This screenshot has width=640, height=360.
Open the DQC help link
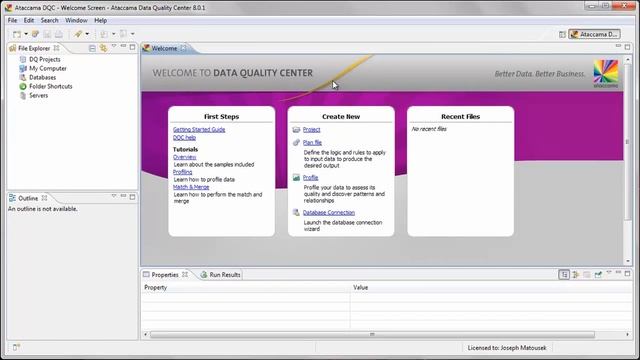[184, 138]
